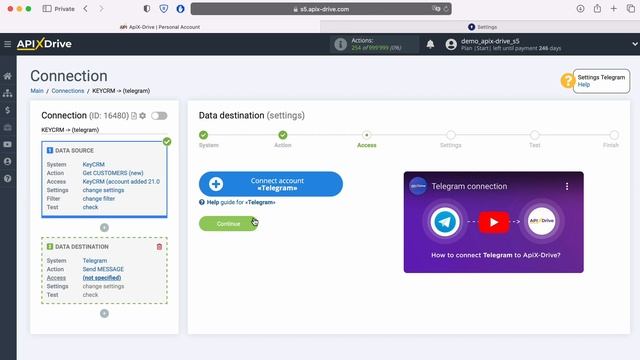Open the Connections sitemap icon in the sidebar
The width and height of the screenshot is (640, 360).
[7, 93]
